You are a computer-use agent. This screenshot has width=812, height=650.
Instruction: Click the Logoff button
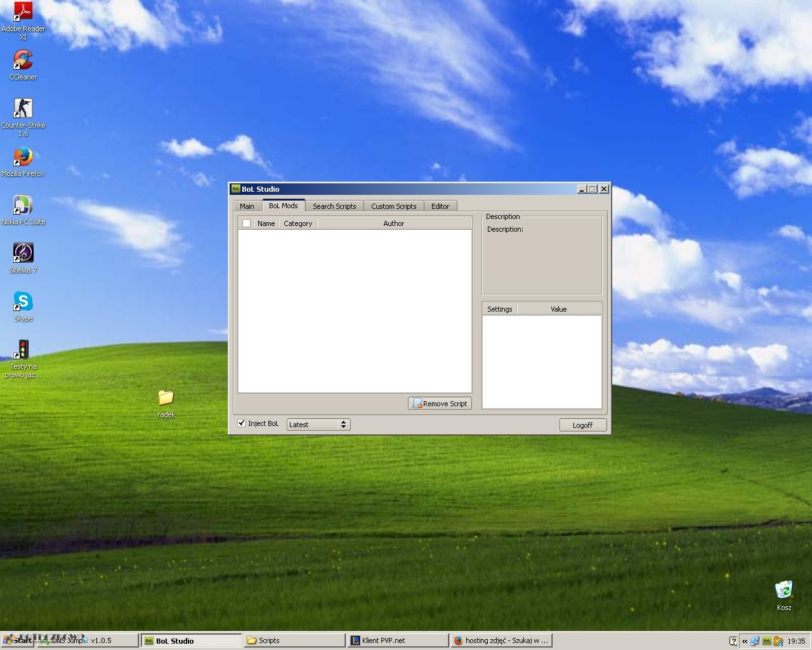click(x=582, y=425)
